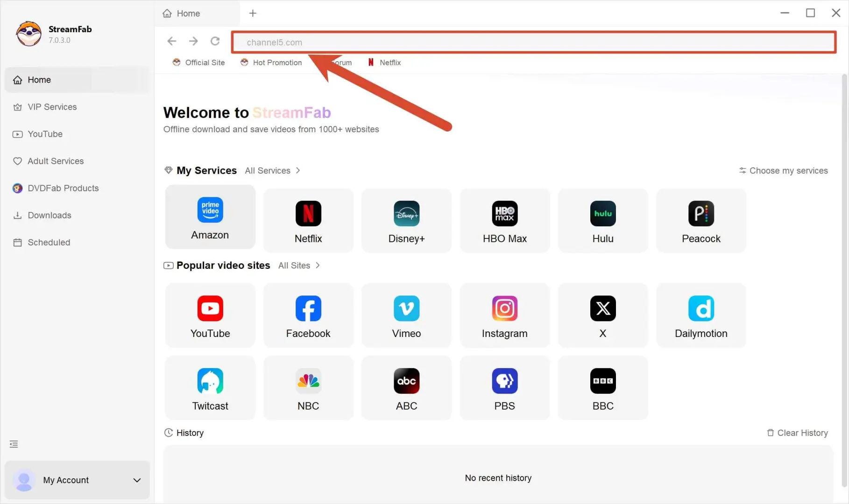Open the Twitcast site tile
849x504 pixels.
click(210, 388)
